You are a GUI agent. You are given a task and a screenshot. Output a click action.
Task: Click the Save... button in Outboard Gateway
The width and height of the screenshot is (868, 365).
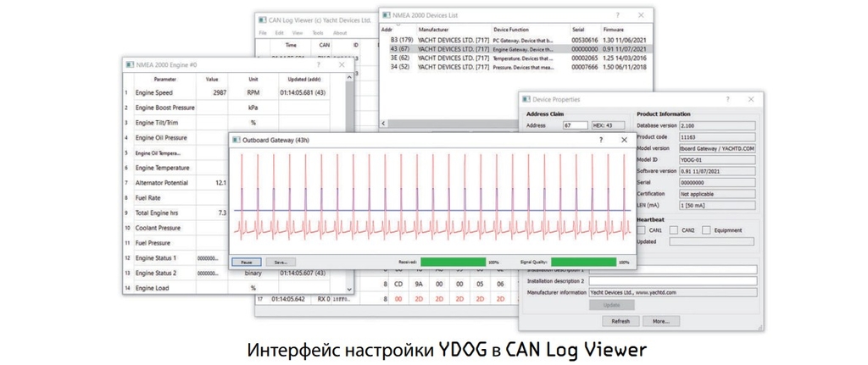(x=281, y=262)
